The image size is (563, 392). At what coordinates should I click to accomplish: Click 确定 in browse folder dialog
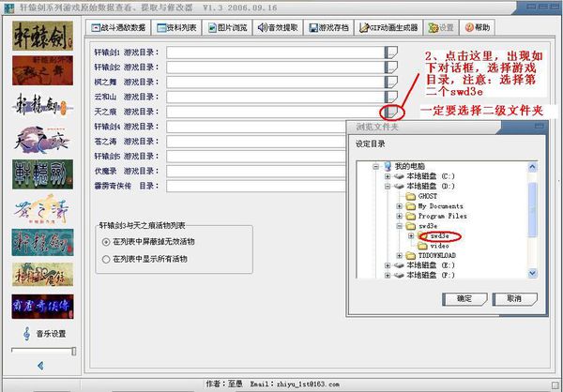point(464,298)
